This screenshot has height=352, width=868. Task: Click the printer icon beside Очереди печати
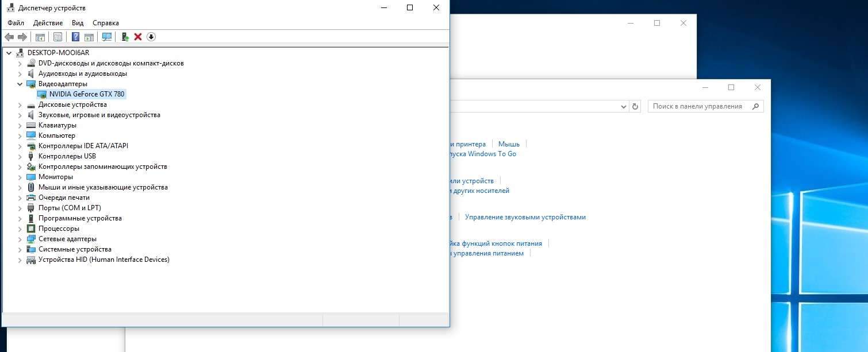[31, 198]
